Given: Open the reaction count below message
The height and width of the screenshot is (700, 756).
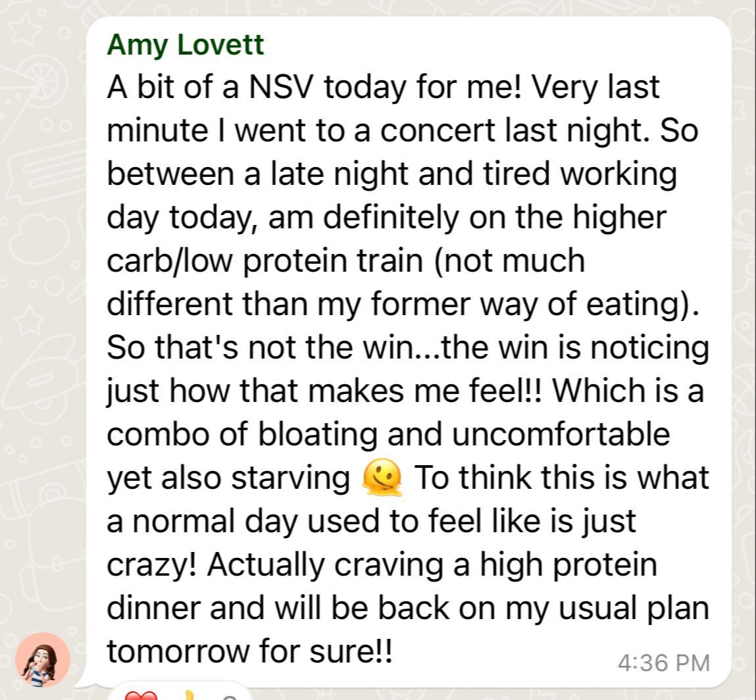Looking at the screenshot, I should 229,697.
